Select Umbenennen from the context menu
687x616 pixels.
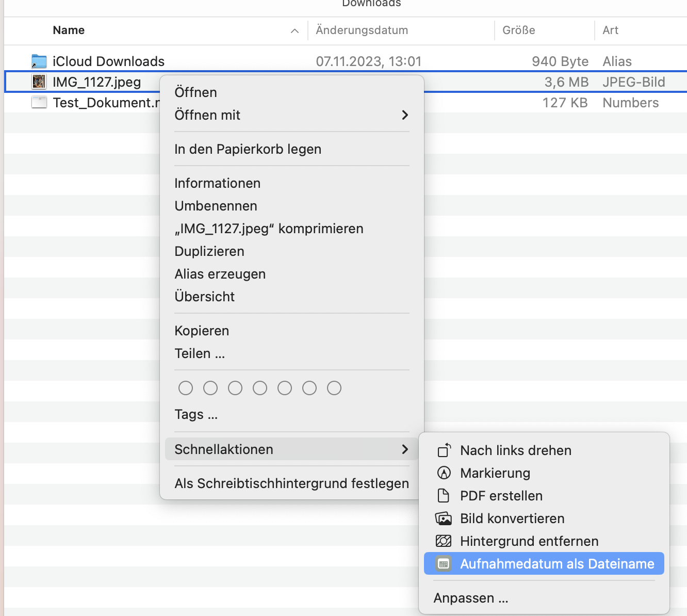216,206
